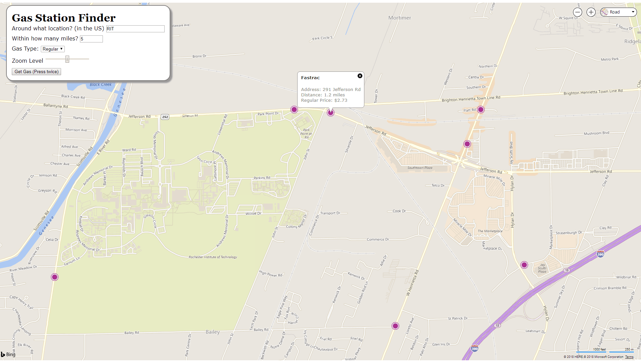Click the Jay Scutti Plaza label
The image size is (641, 364).
542,268
